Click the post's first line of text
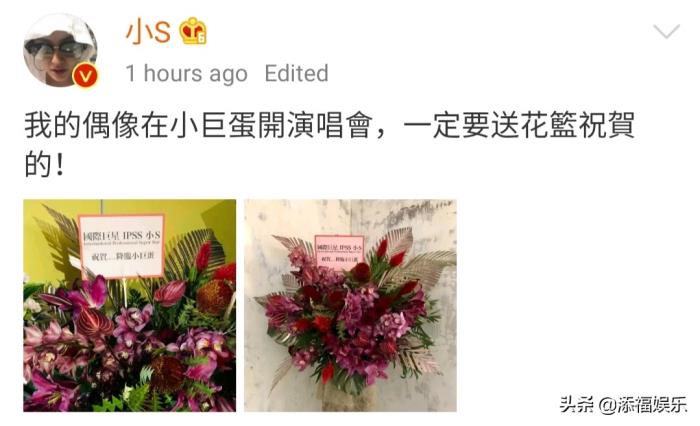The image size is (700, 426). click(x=329, y=126)
